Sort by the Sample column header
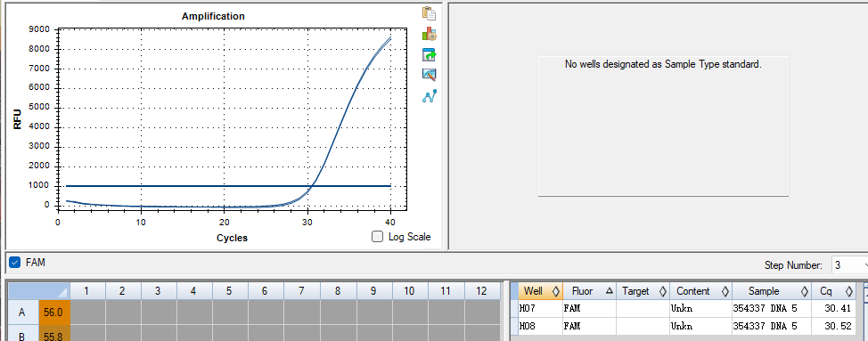This screenshot has width=868, height=341. coord(772,291)
